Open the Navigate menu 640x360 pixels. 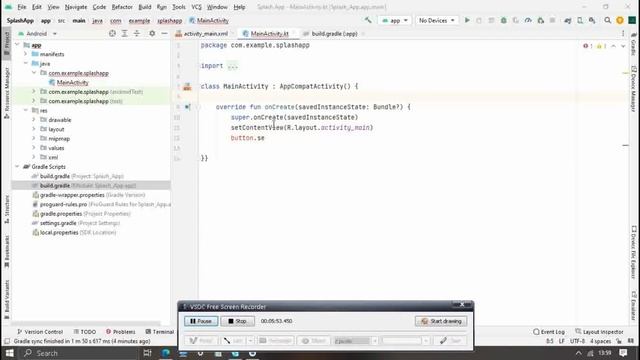[76, 7]
